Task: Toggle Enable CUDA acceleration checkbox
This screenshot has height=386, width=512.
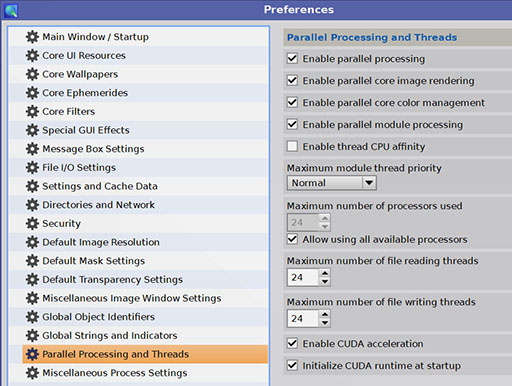Action: (x=292, y=343)
